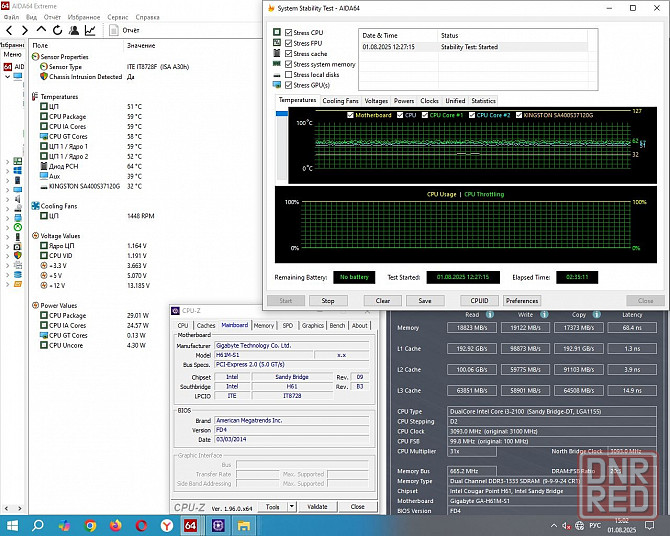Open the Bench tab in CPU-Z

[x=337, y=326]
